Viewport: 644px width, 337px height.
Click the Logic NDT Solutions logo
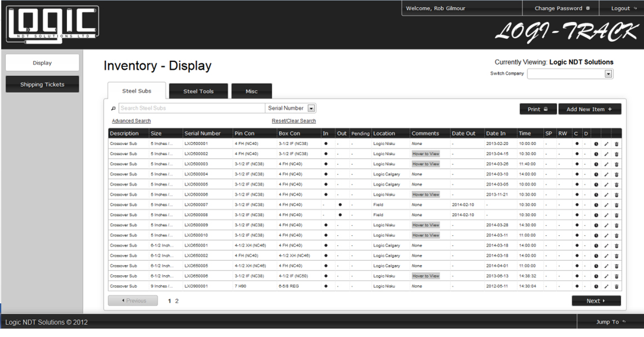tap(52, 25)
